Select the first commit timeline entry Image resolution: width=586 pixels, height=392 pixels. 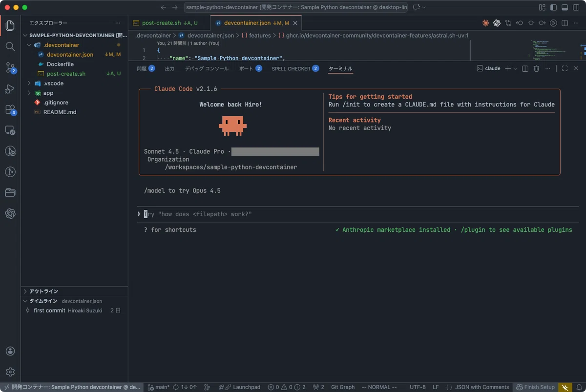pos(74,310)
